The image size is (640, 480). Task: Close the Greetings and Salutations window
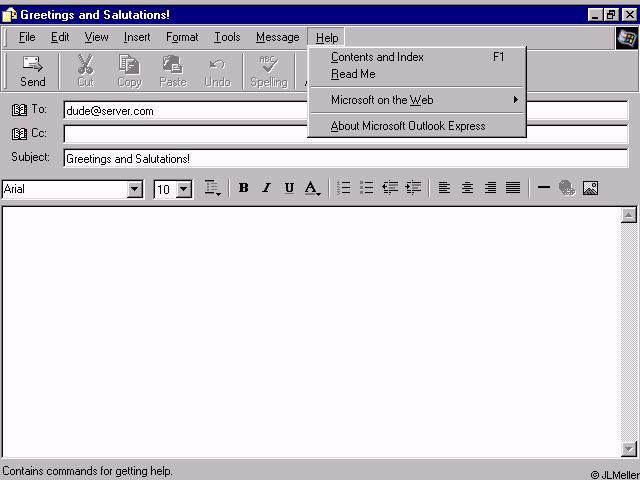pos(629,15)
